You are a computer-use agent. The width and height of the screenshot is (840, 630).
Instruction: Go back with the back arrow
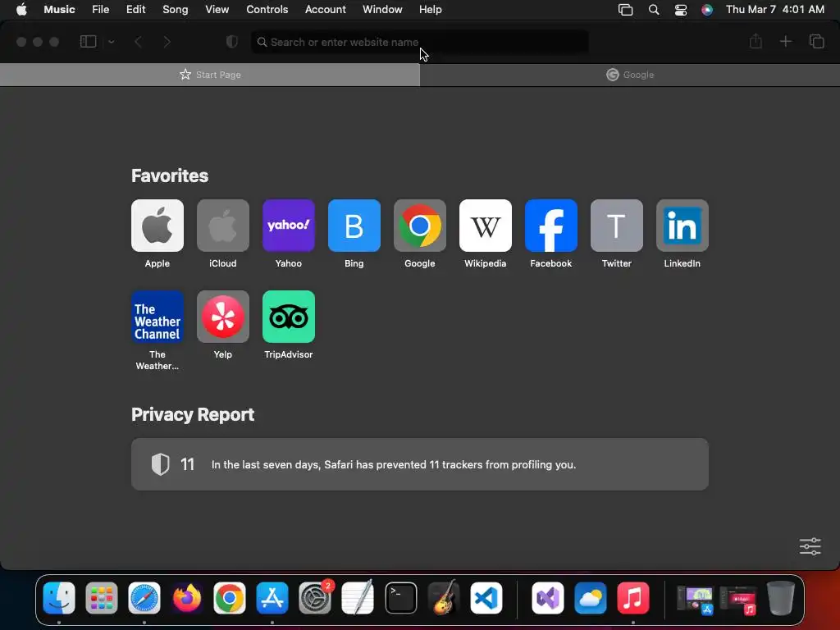(138, 42)
